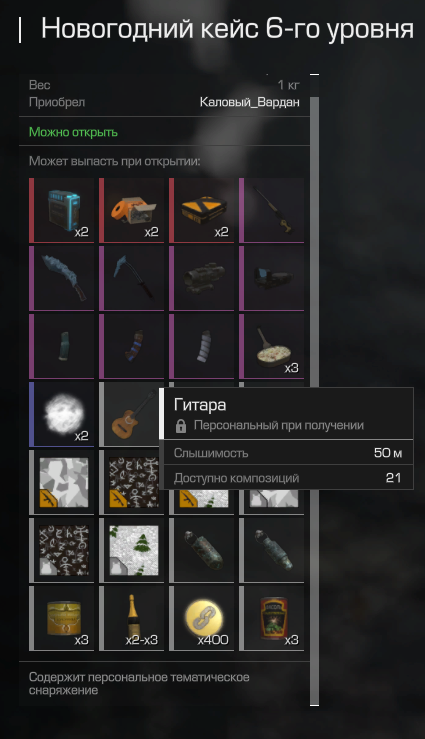Click the white camouflage weapon skin thumbnail
The width and height of the screenshot is (425, 739).
pos(62,482)
